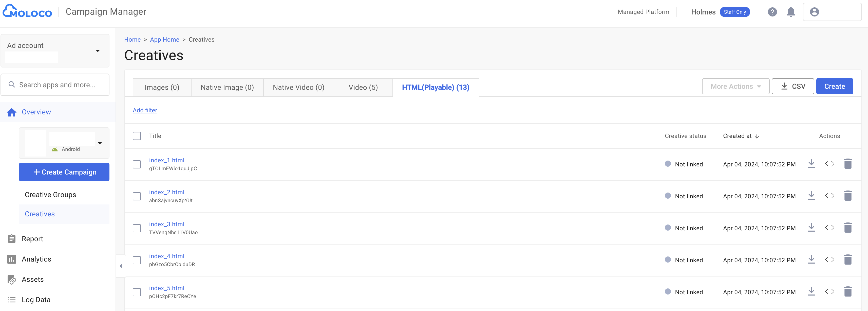Click the Create Campaign button
Screen dimensions: 868x311
[64, 172]
